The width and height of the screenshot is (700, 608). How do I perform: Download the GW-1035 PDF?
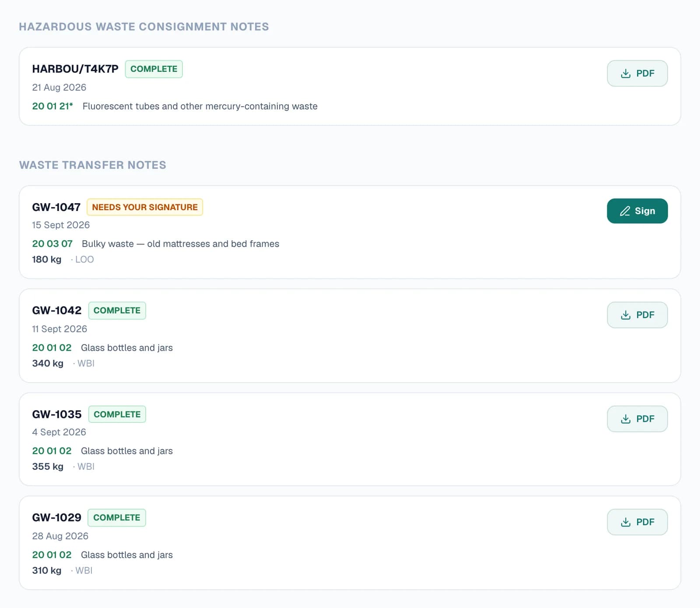(x=637, y=419)
